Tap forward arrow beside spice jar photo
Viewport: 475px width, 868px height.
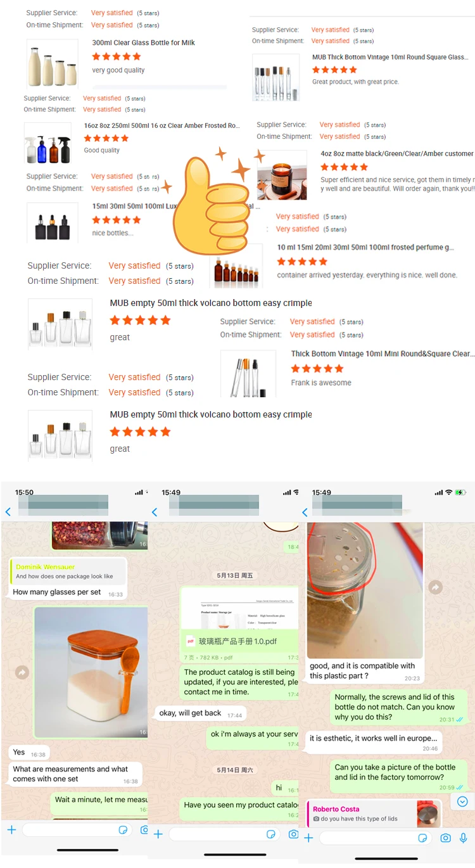[x=436, y=587]
